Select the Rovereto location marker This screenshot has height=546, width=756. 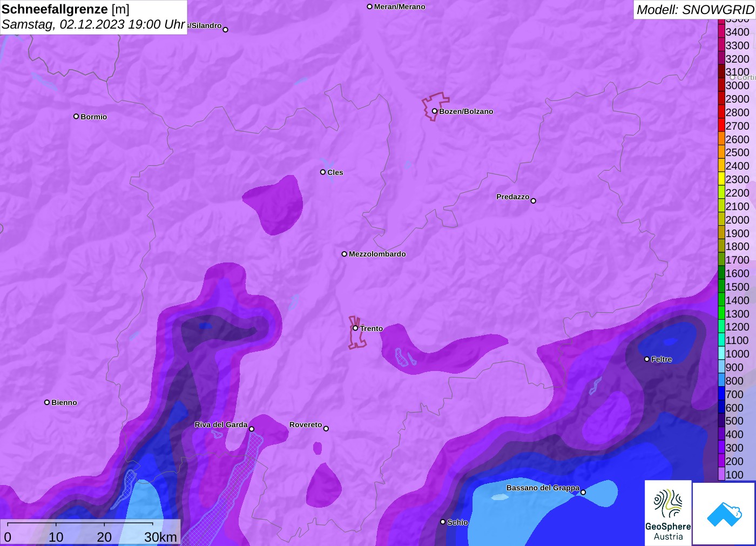[326, 429]
